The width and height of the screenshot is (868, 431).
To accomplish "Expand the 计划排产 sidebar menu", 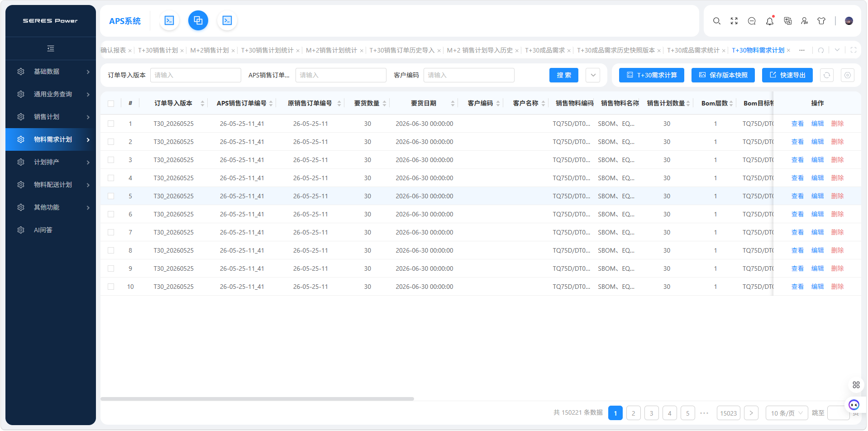I will (51, 162).
